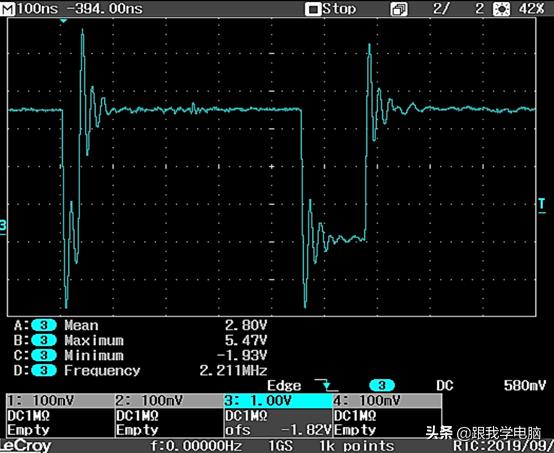
Task: Click the channel 3 badge beside Maximum
Action: pyautogui.click(x=44, y=340)
